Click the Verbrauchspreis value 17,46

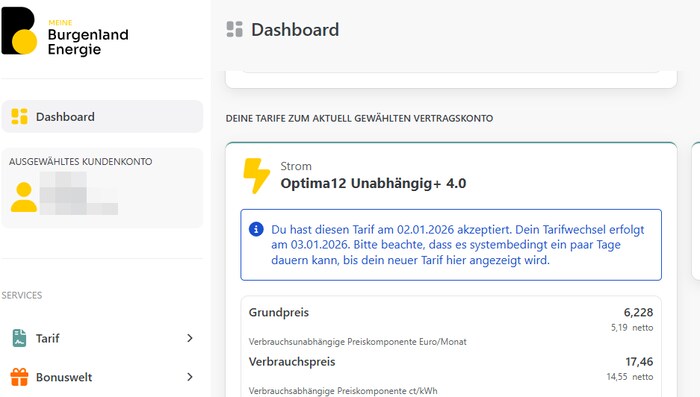639,361
